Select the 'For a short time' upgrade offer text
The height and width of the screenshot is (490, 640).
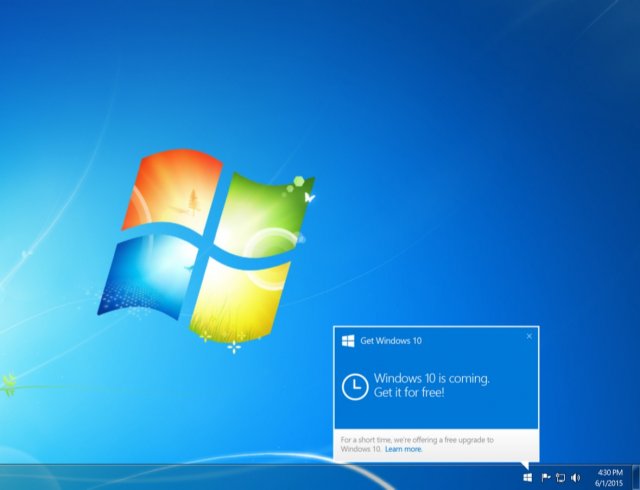pos(417,444)
